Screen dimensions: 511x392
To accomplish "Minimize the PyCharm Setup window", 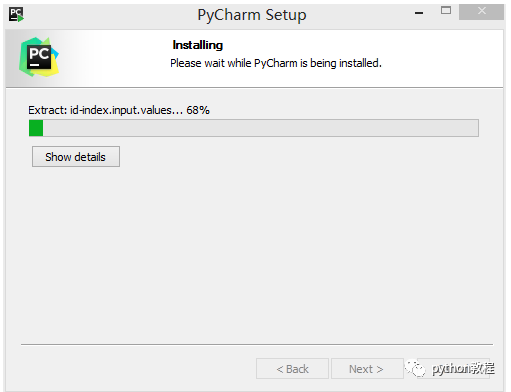I will 419,13.
